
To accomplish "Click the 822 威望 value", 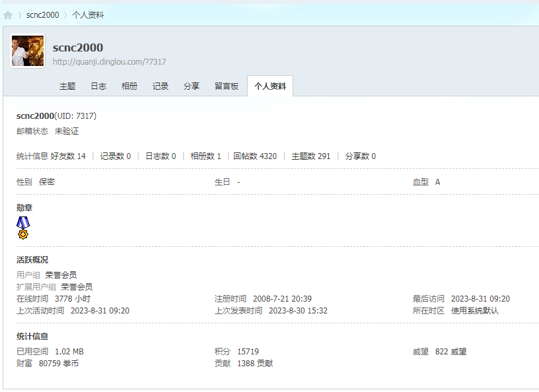I will [450, 352].
